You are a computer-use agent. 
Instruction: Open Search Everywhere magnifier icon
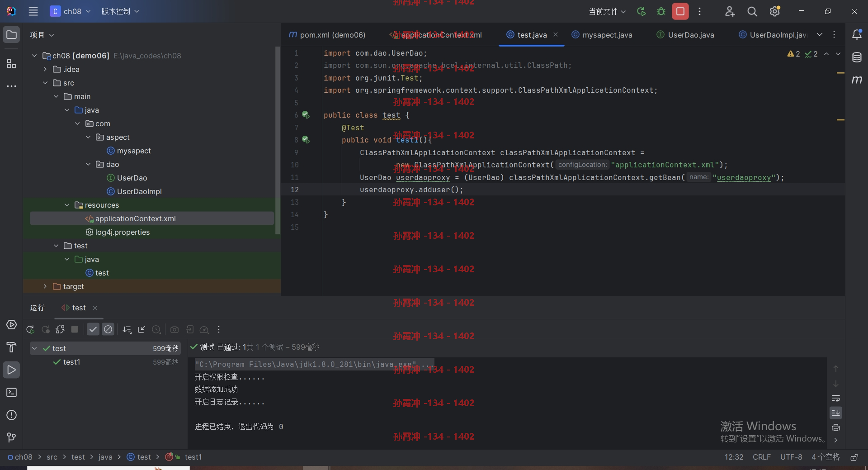tap(752, 11)
